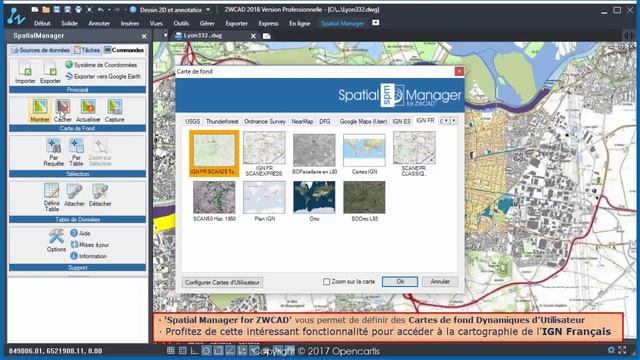Click Zoom sur Sélection icon
The height and width of the screenshot is (360, 640).
[x=100, y=152]
